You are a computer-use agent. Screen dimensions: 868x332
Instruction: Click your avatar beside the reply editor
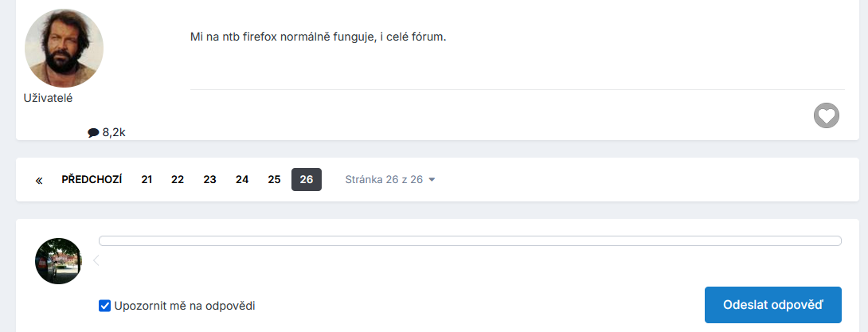[58, 261]
